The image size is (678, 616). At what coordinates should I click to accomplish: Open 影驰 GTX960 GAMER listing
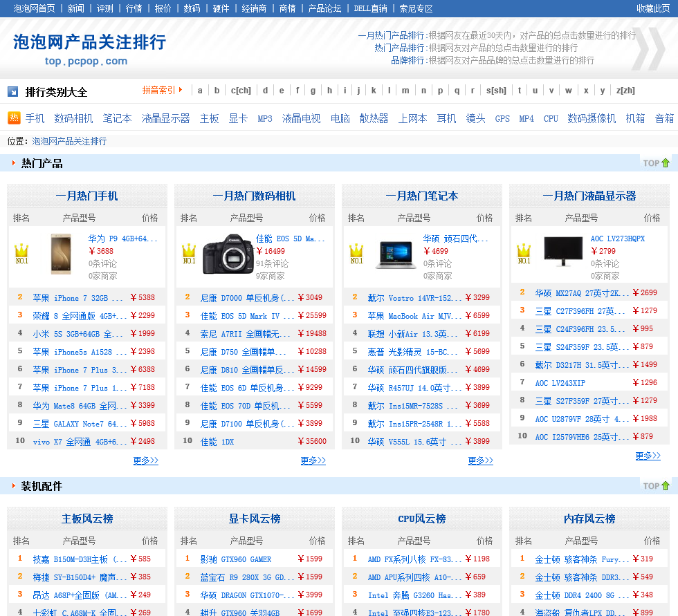click(x=236, y=559)
